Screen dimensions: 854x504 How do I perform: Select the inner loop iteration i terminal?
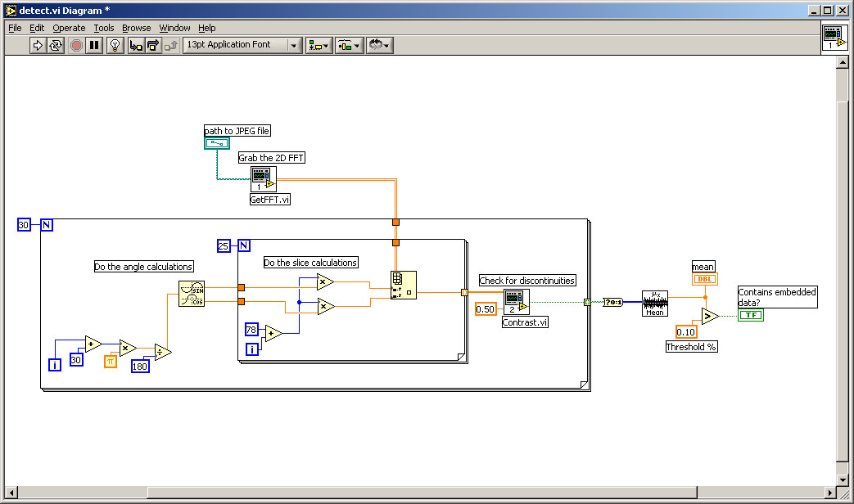tap(252, 349)
